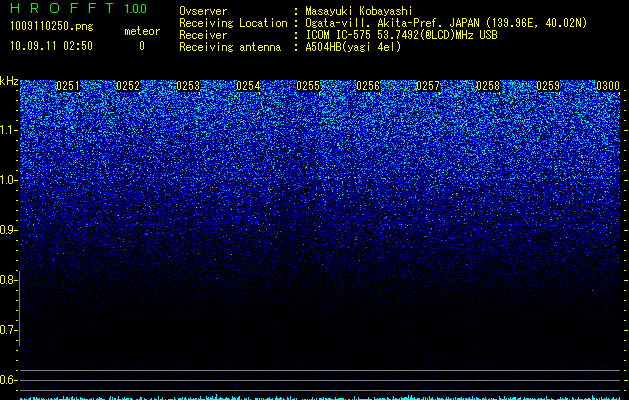Click the version number 1.0.0
This screenshot has width=629, height=400.
coord(135,9)
